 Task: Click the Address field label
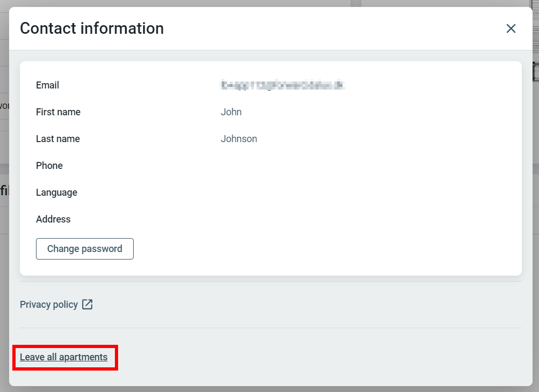(53, 219)
